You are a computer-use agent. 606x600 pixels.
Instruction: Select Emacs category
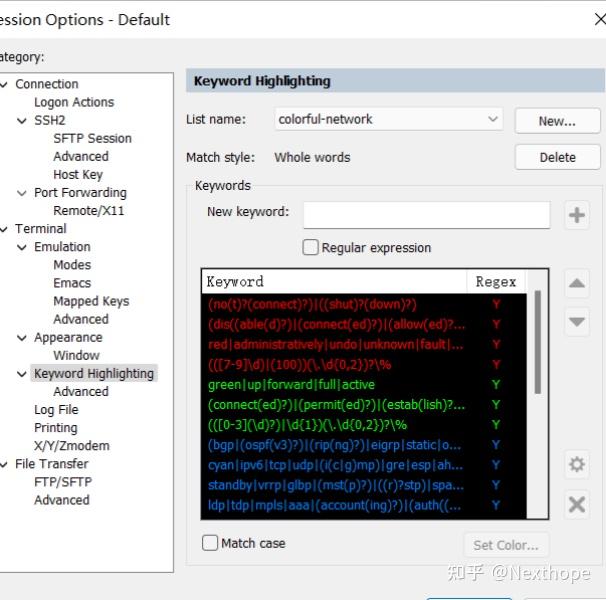pyautogui.click(x=72, y=283)
